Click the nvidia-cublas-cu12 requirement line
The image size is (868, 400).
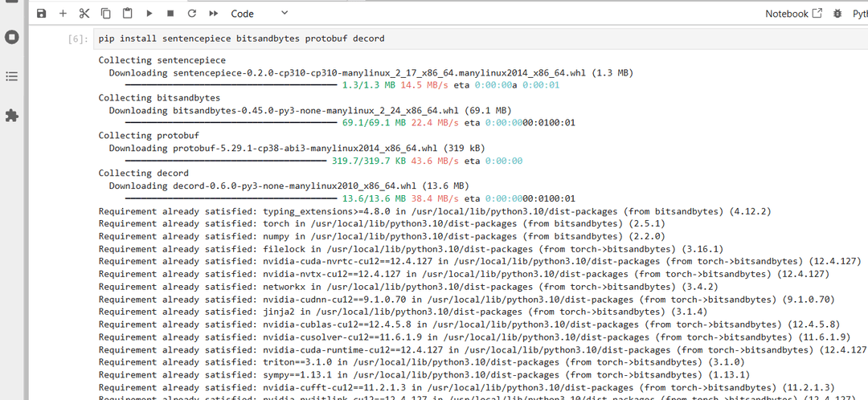[x=469, y=324]
